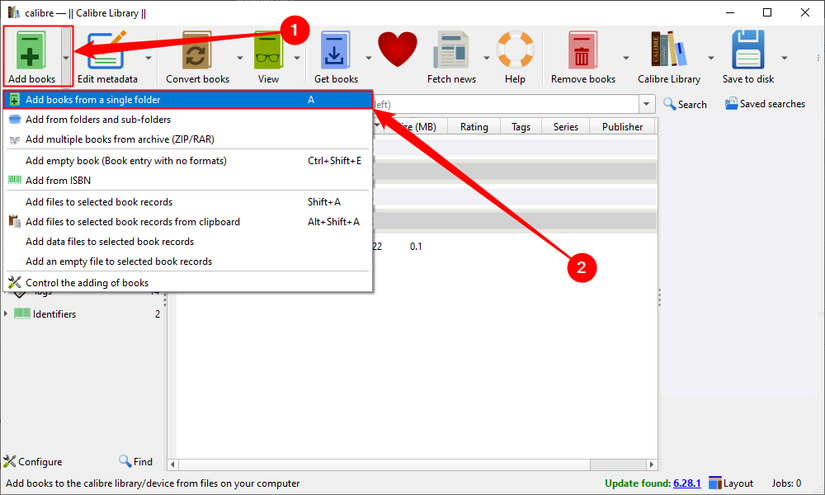The height and width of the screenshot is (495, 825).
Task: Click the horizontal scrollbar right arrow
Action: click(651, 464)
